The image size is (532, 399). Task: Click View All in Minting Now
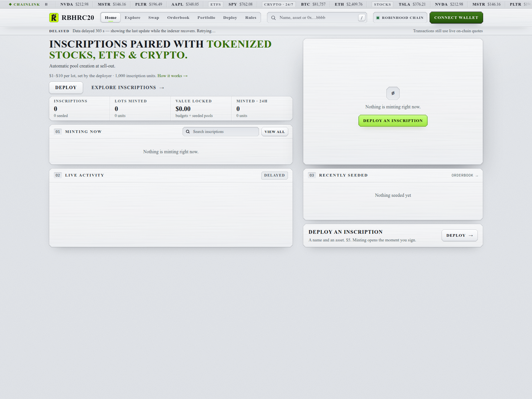tap(275, 132)
